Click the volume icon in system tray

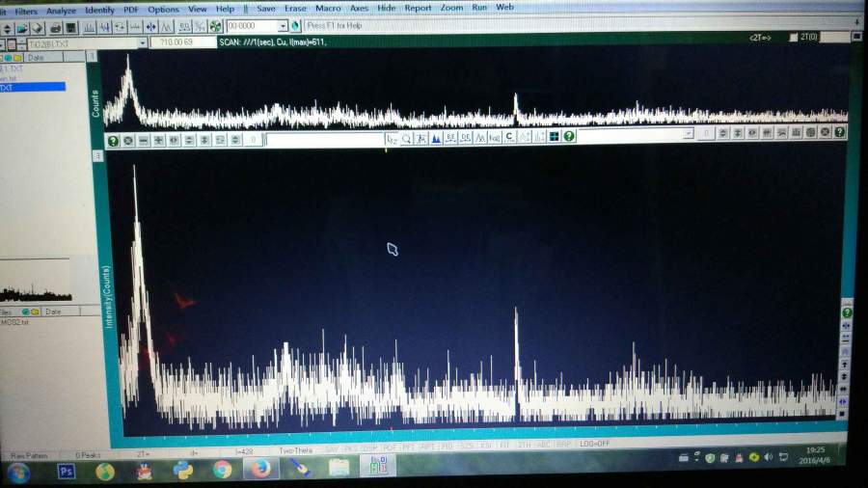(x=768, y=457)
